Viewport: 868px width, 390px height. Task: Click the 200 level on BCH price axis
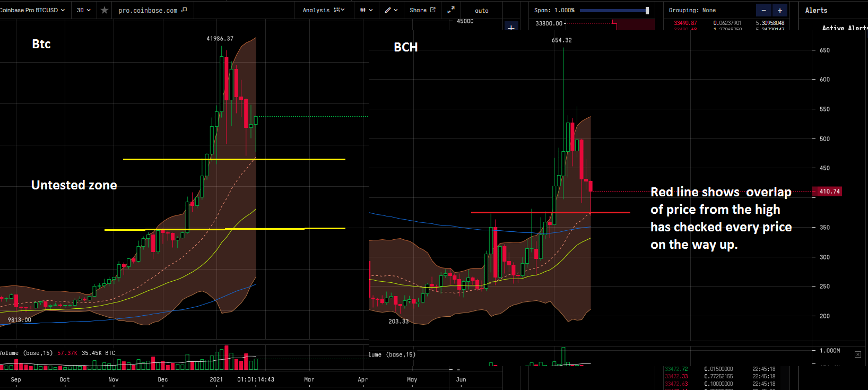click(x=824, y=316)
